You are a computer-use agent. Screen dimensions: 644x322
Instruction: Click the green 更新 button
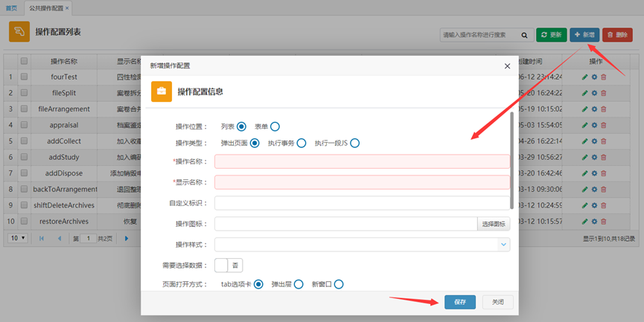coord(552,35)
